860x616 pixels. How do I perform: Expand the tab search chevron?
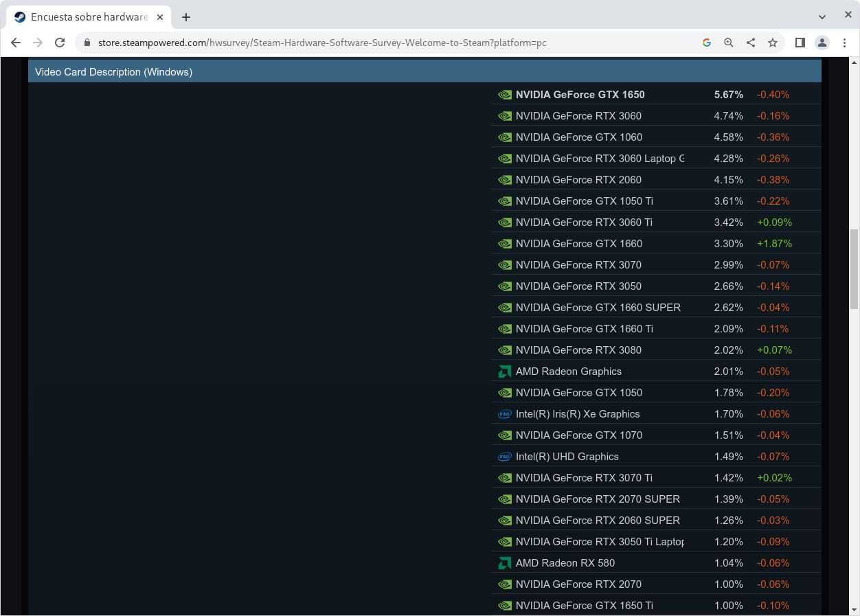pos(822,16)
